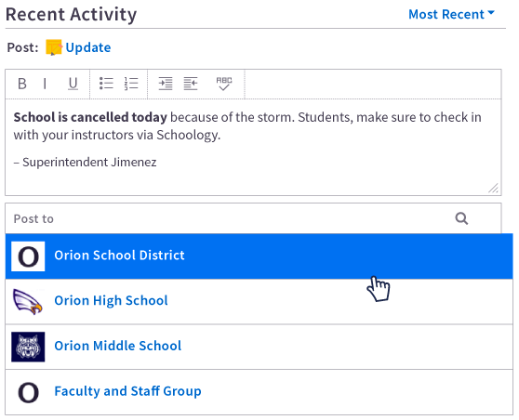This screenshot has width=519, height=420.
Task: Decrease indent of the text
Action: (191, 84)
